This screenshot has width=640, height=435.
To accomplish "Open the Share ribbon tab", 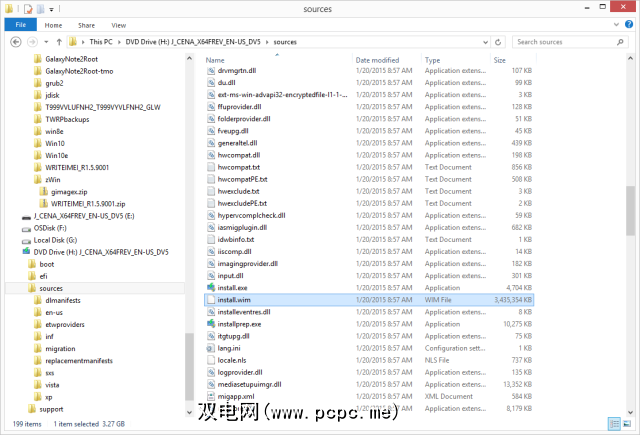I will tap(87, 25).
